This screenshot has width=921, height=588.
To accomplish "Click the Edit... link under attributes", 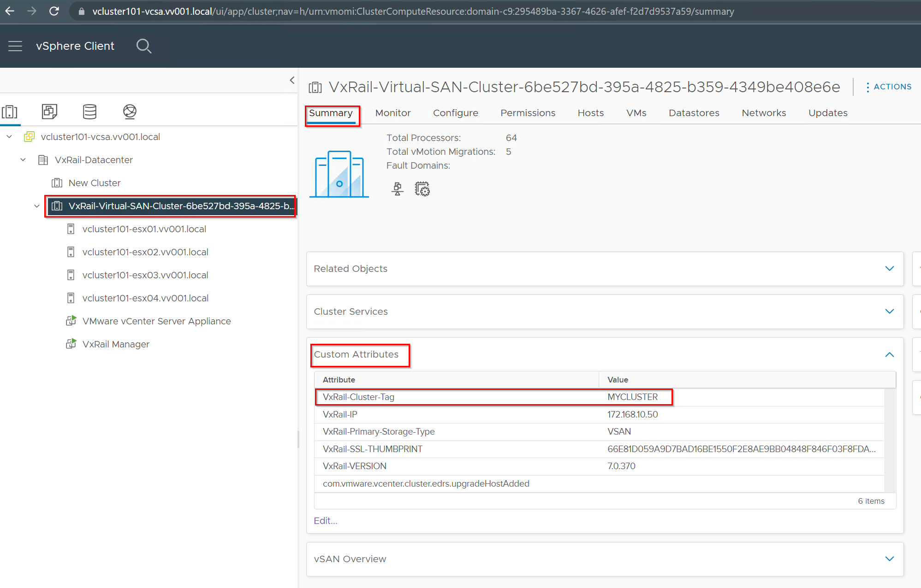I will pos(325,521).
